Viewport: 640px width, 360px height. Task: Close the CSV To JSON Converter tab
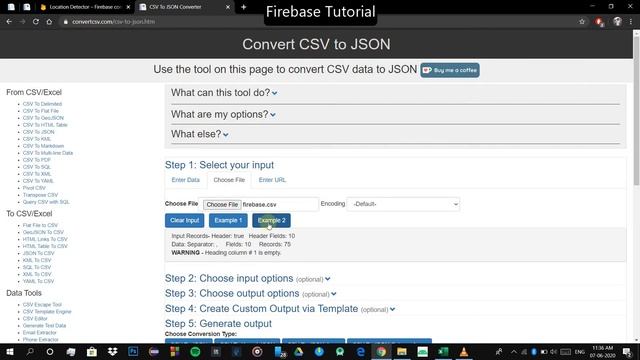[x=228, y=7]
